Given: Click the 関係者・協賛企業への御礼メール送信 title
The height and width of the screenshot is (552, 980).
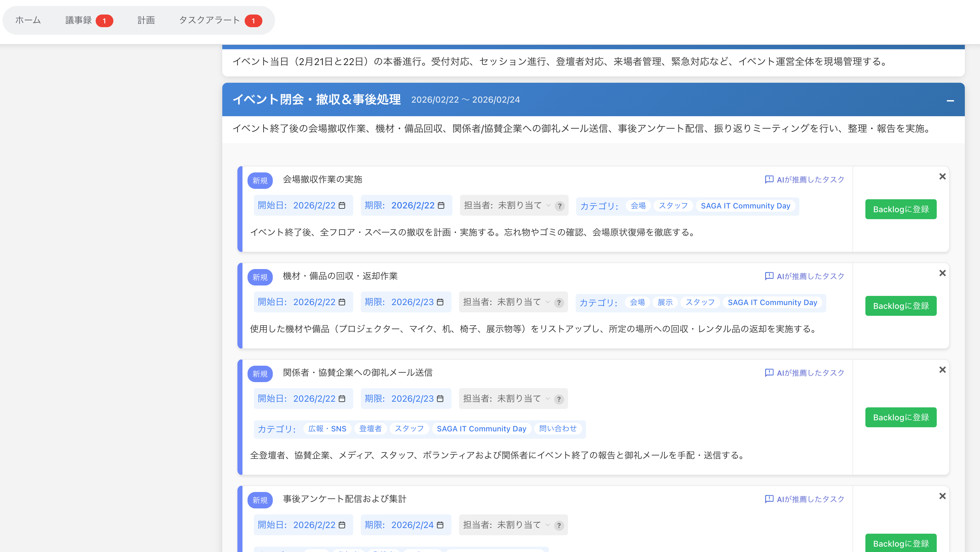Looking at the screenshot, I should click(x=358, y=372).
